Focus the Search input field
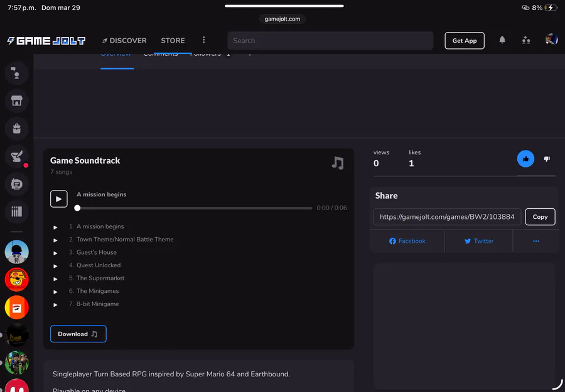The width and height of the screenshot is (565, 392). pyautogui.click(x=330, y=41)
